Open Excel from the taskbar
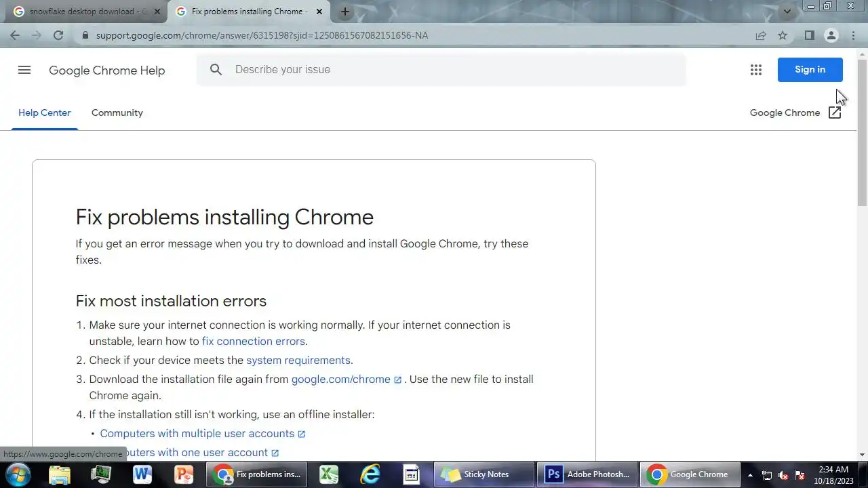The image size is (868, 488). 329,474
